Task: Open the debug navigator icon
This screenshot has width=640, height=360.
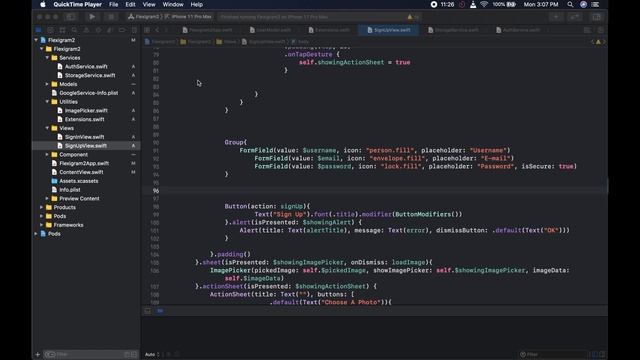Action: (110, 30)
